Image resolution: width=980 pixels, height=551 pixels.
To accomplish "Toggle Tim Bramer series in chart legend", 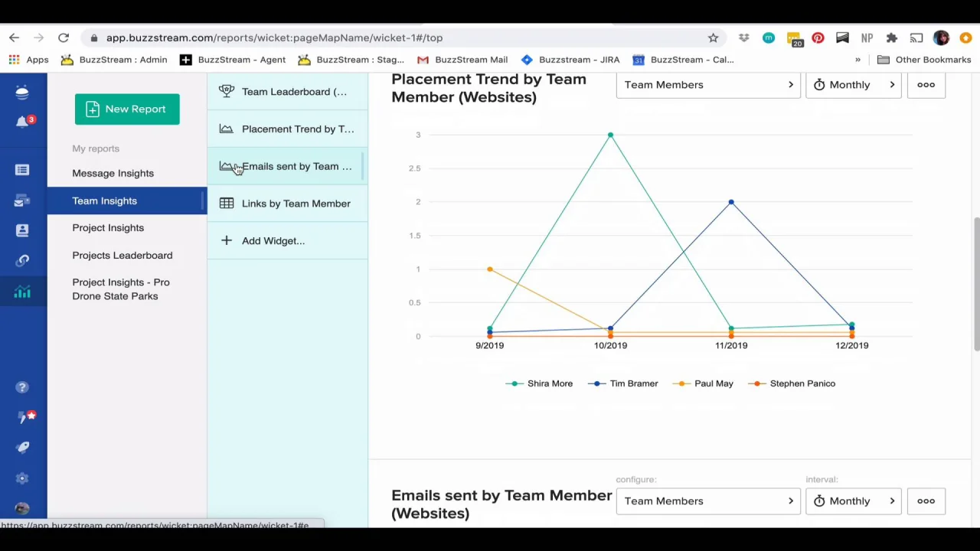I will [623, 383].
